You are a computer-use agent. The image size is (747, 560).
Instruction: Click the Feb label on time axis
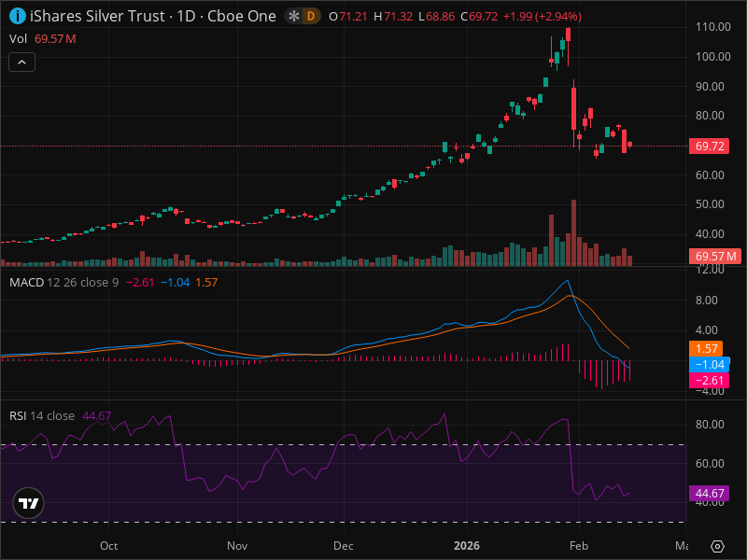[x=579, y=546]
